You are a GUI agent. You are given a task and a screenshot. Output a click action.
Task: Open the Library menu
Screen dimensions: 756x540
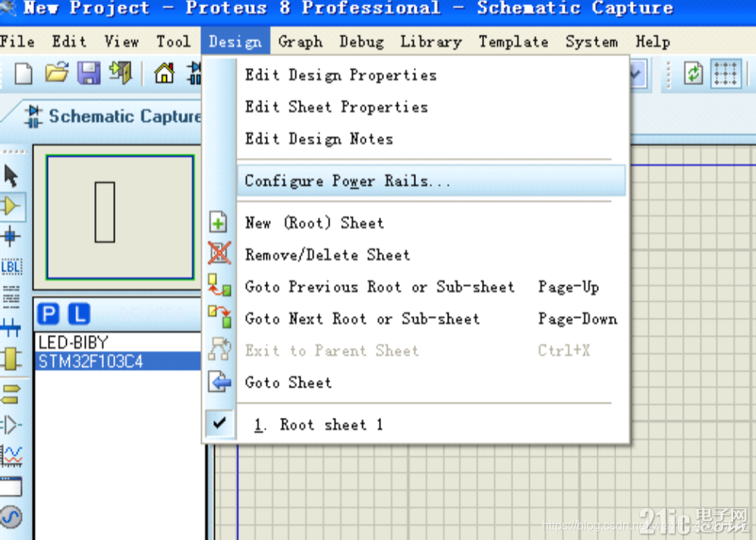pyautogui.click(x=431, y=42)
